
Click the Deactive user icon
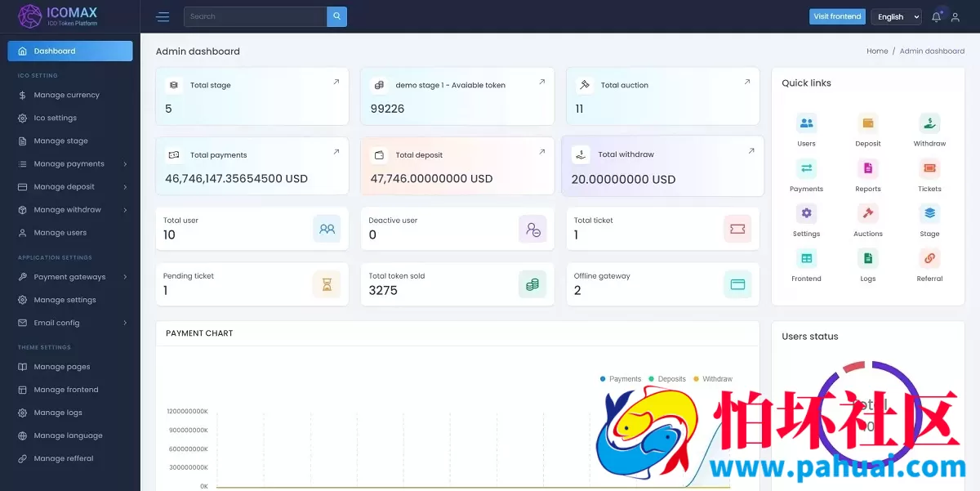coord(532,229)
